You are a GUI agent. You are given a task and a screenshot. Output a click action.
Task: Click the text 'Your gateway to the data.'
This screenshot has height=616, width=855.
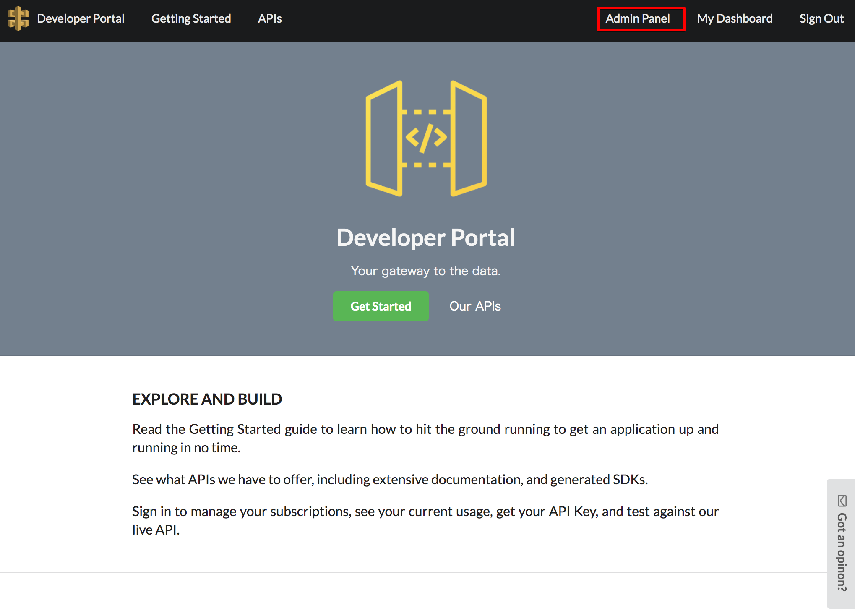(425, 271)
